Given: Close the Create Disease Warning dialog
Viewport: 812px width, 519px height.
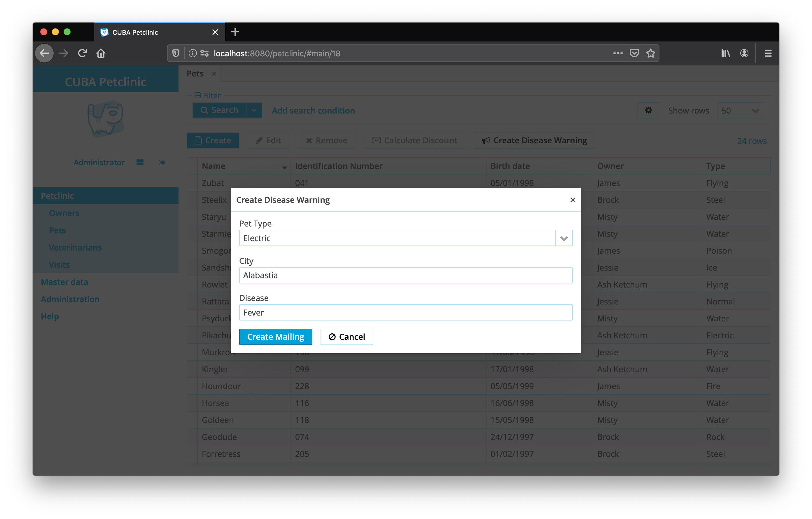Looking at the screenshot, I should [572, 200].
